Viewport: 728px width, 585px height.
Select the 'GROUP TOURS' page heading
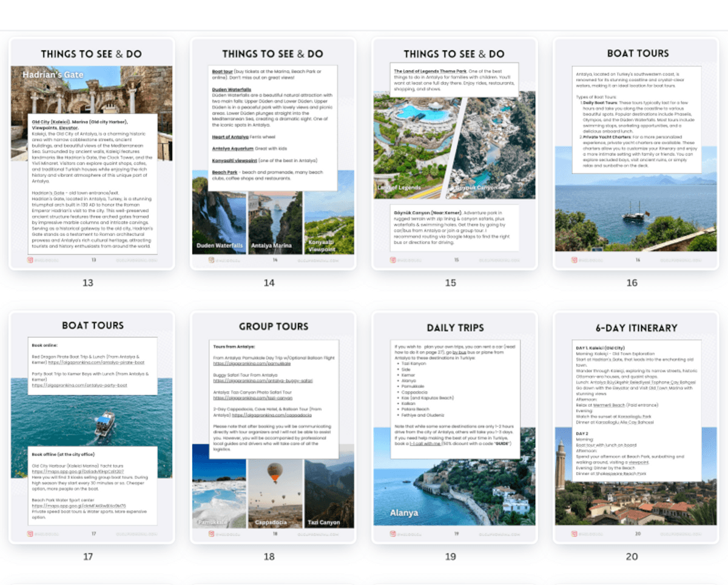tap(273, 327)
